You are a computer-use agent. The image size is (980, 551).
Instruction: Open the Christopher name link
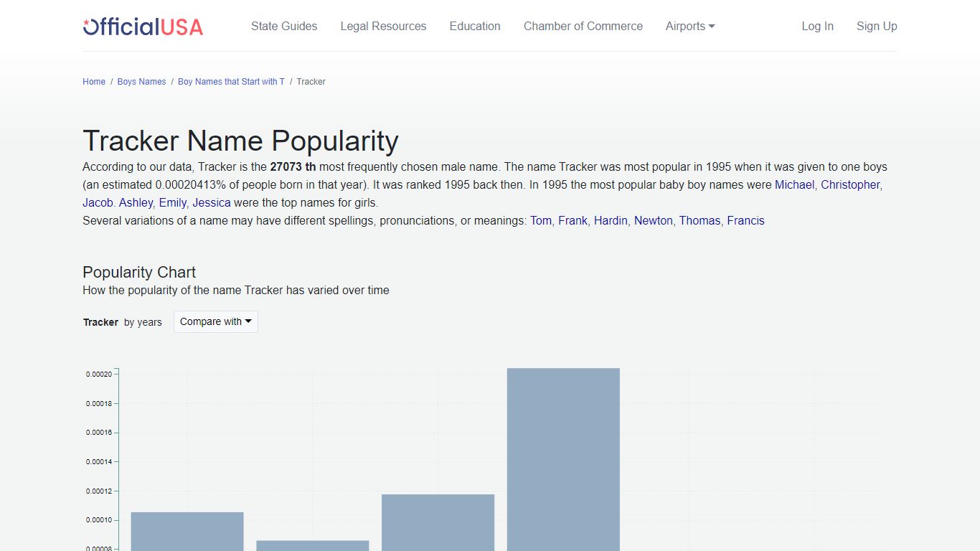coord(850,185)
